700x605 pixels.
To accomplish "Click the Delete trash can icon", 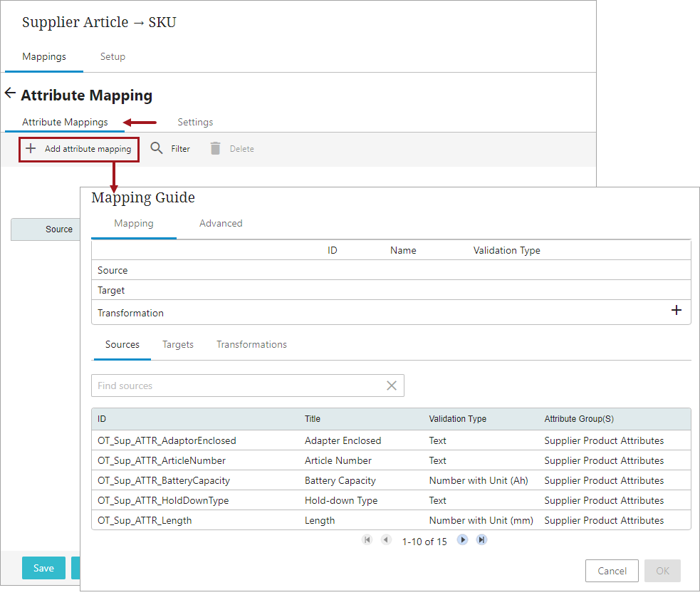I will pos(215,149).
